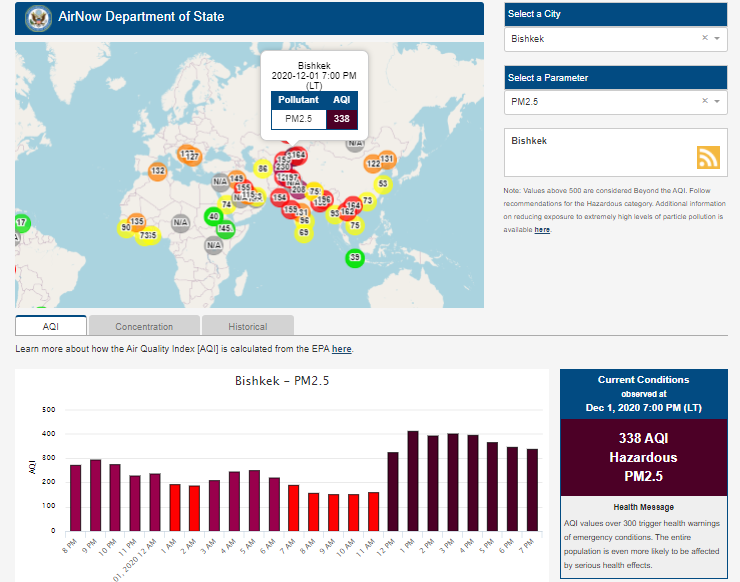Screen dimensions: 740x582
Task: Select the orange map marker labeled 132
Action: [157, 171]
